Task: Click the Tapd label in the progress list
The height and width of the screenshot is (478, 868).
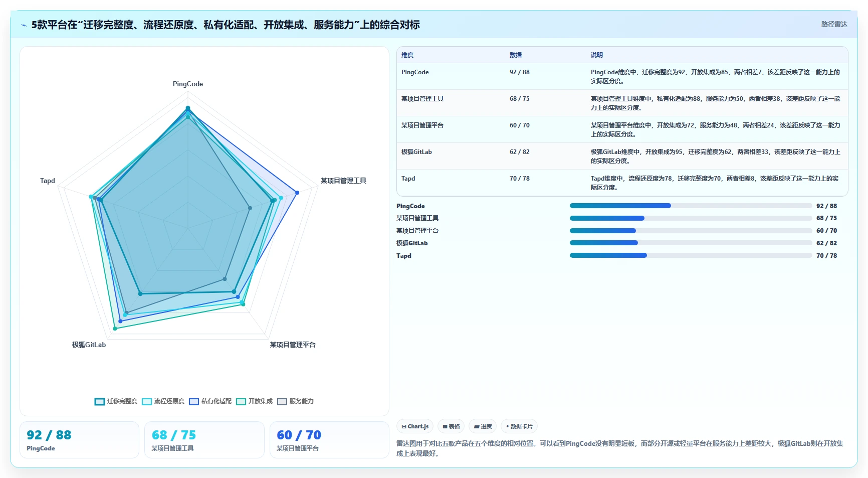Action: click(x=404, y=256)
